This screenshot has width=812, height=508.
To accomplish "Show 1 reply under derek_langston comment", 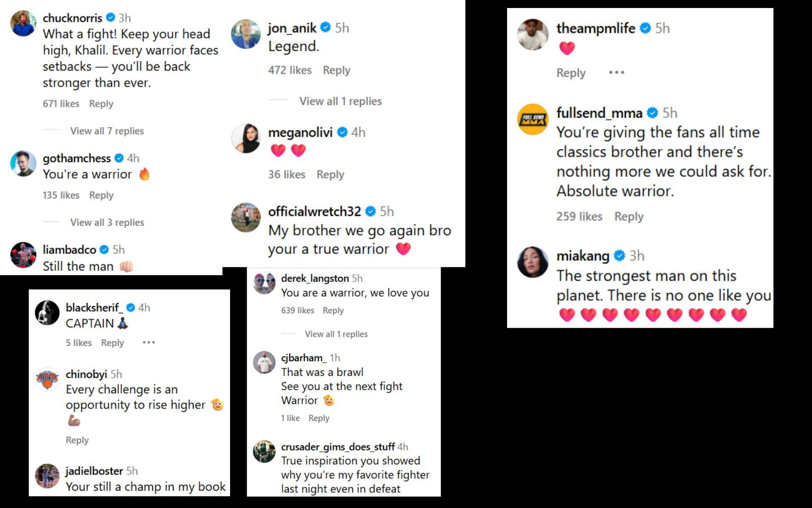I will 336,334.
